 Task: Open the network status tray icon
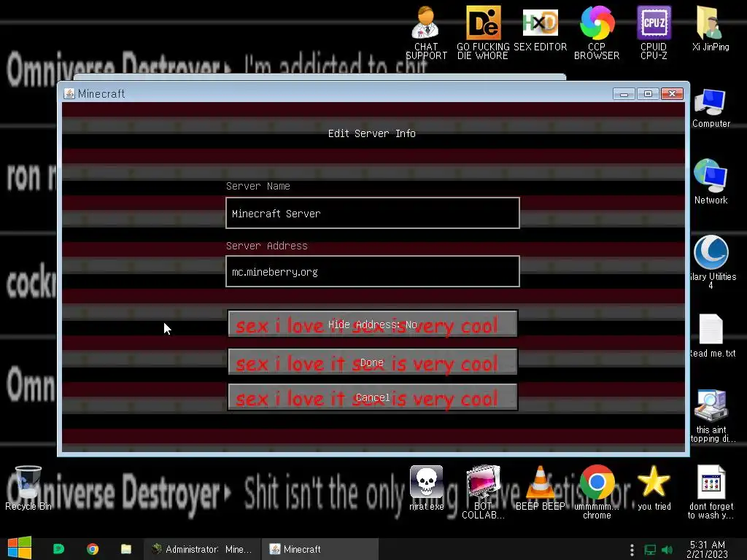click(x=650, y=550)
